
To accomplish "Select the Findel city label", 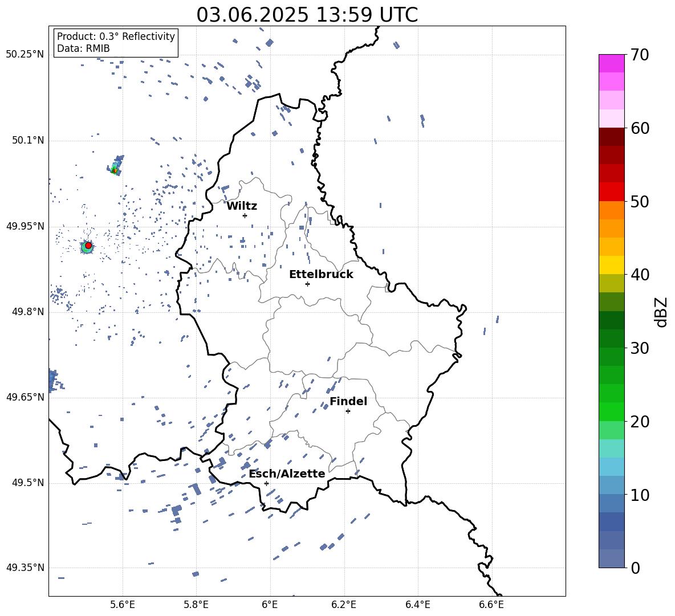I will tap(348, 401).
